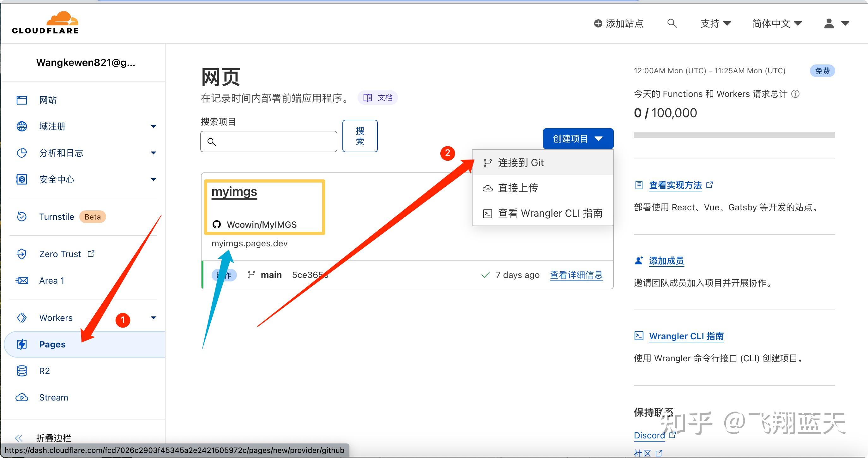Click the 文档 badge

point(378,98)
